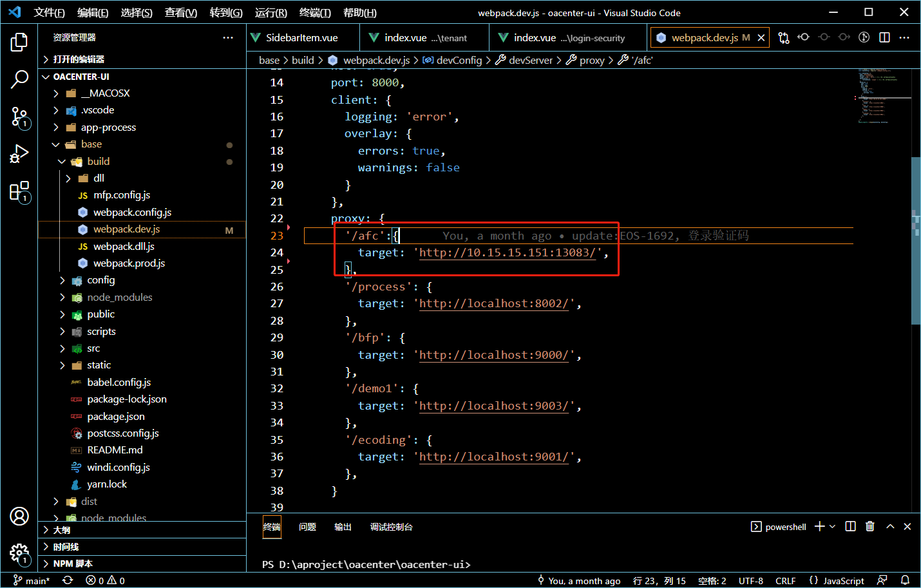This screenshot has width=921, height=588.
Task: Split the terminal pane
Action: [x=850, y=526]
